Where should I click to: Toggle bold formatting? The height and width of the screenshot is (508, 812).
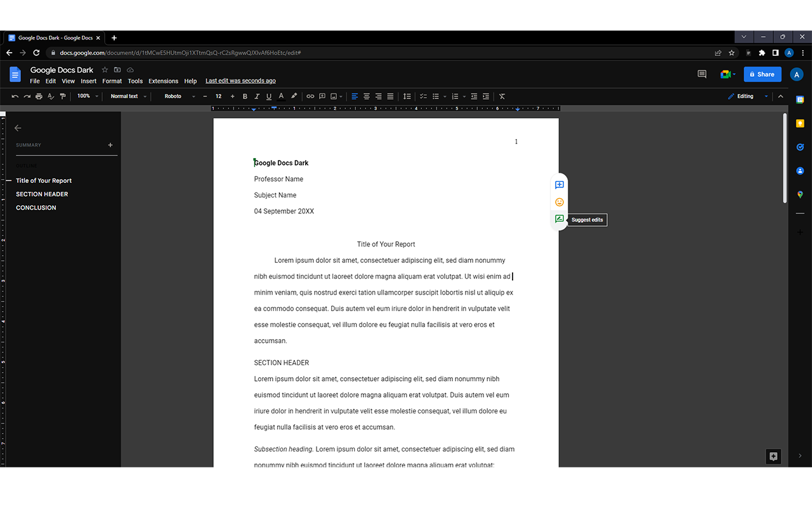coord(245,97)
